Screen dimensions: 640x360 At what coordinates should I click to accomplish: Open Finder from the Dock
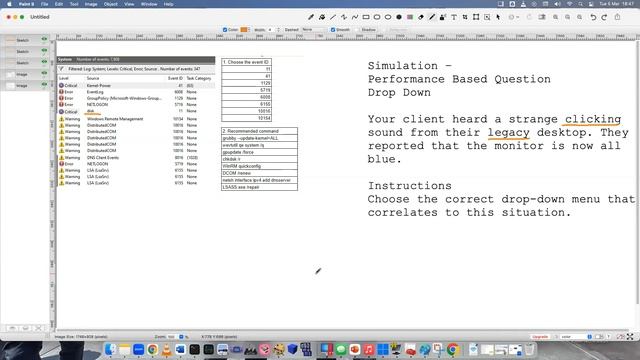click(x=110, y=349)
